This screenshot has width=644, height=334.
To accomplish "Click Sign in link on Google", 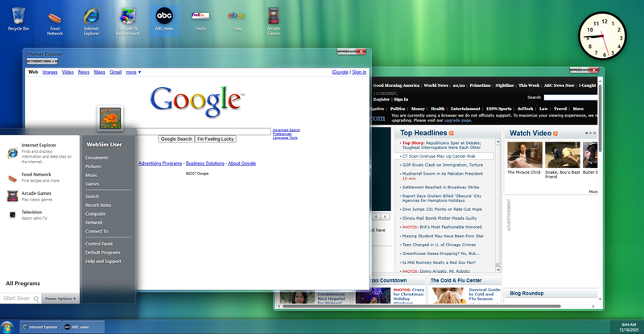I will tap(359, 72).
